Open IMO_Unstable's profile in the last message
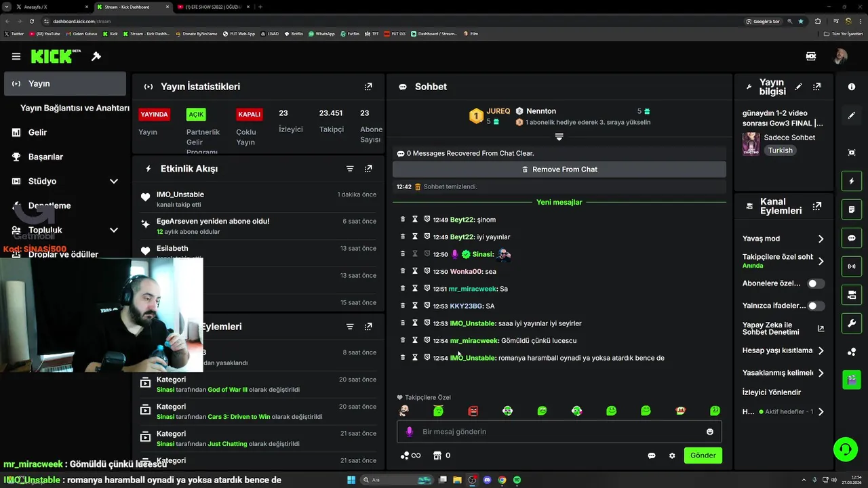This screenshot has width=868, height=488. pyautogui.click(x=473, y=358)
